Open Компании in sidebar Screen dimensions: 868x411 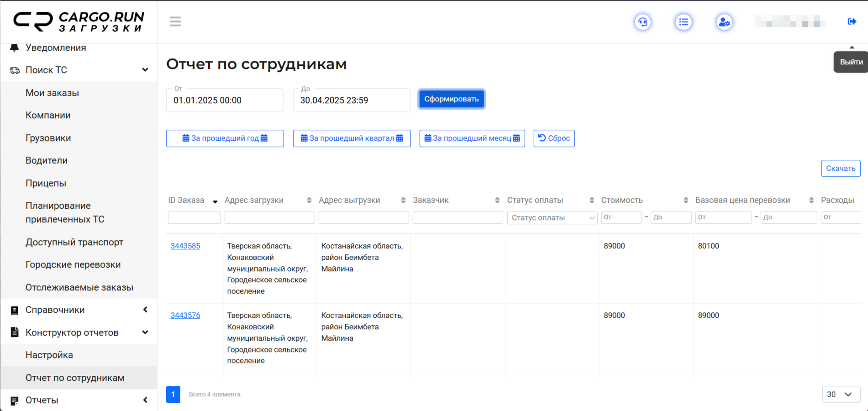point(48,116)
